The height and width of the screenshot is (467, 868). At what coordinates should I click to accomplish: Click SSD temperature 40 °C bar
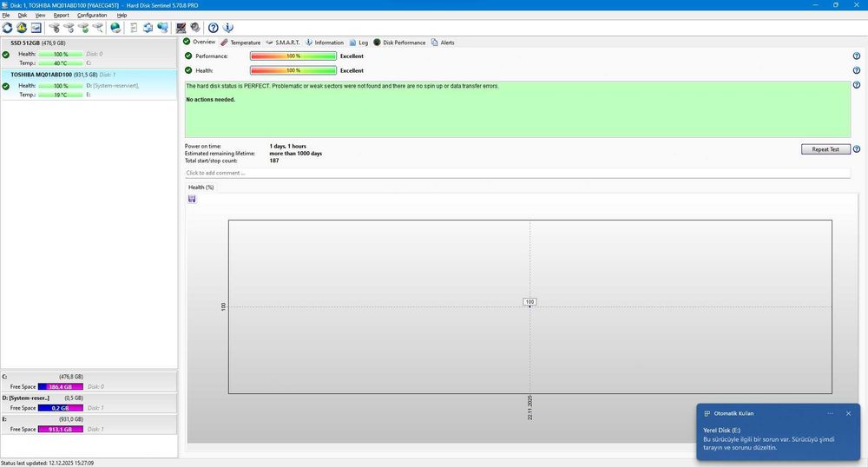point(61,63)
